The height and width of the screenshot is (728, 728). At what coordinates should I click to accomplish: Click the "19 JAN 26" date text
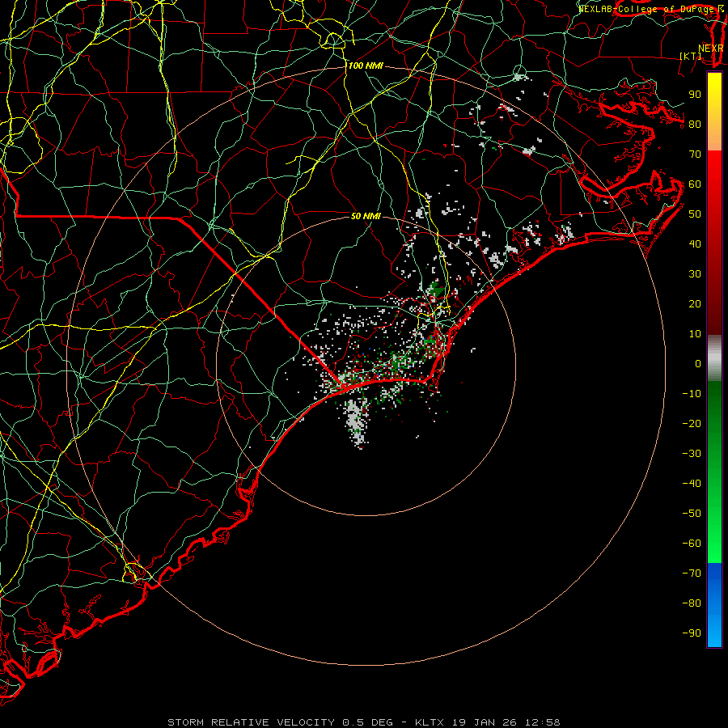(485, 722)
